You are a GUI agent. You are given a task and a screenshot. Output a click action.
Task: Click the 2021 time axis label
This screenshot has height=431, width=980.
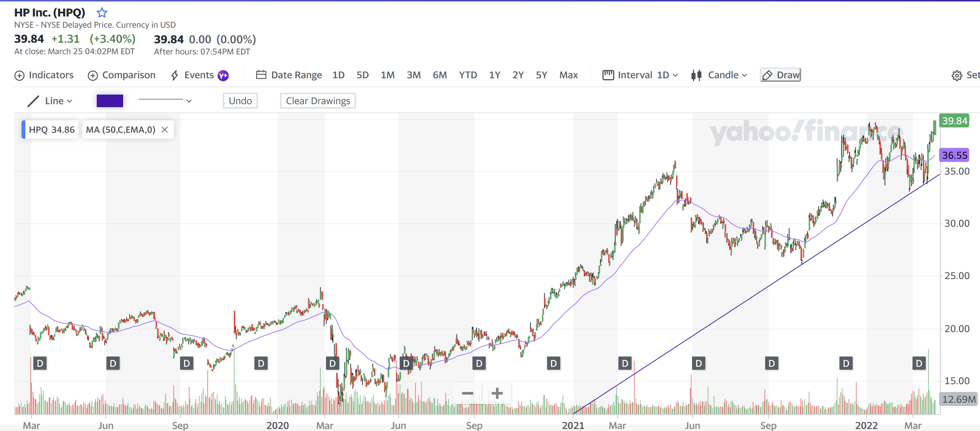pos(573,425)
